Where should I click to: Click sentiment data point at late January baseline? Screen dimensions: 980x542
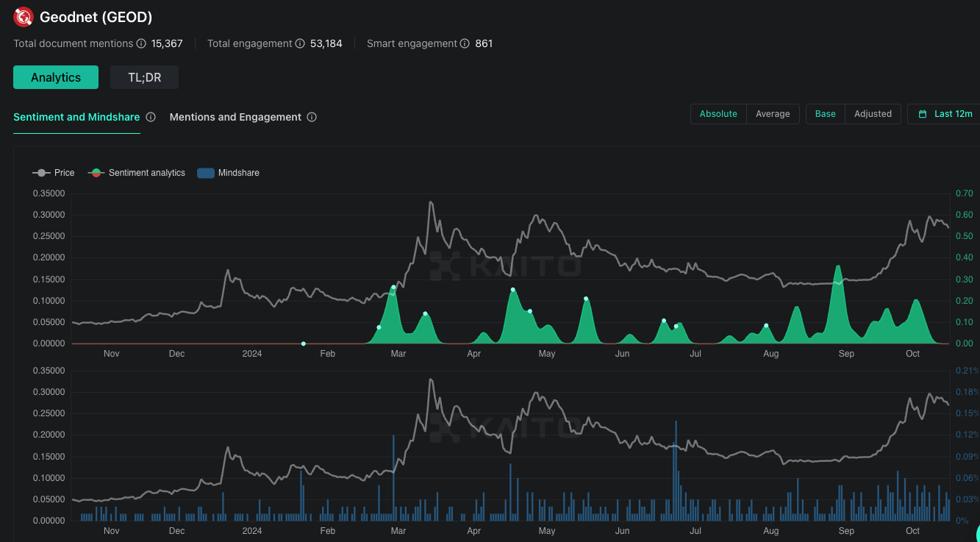click(304, 343)
